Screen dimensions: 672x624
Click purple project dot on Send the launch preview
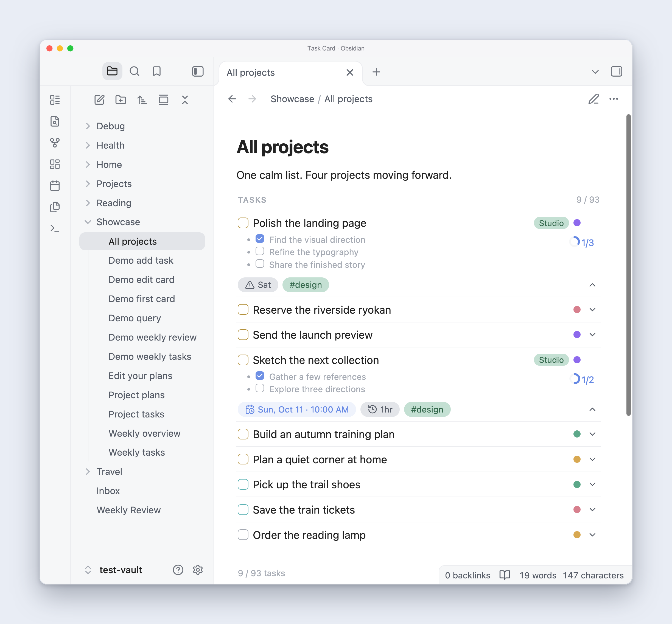click(x=577, y=335)
